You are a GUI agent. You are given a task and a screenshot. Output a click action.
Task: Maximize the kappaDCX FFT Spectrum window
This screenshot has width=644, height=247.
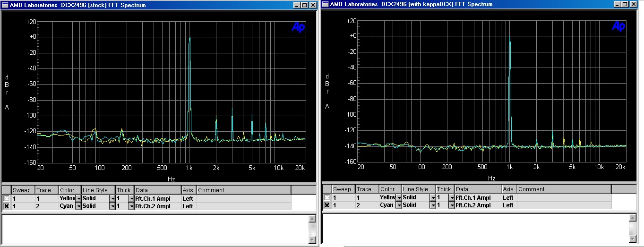coord(625,4)
